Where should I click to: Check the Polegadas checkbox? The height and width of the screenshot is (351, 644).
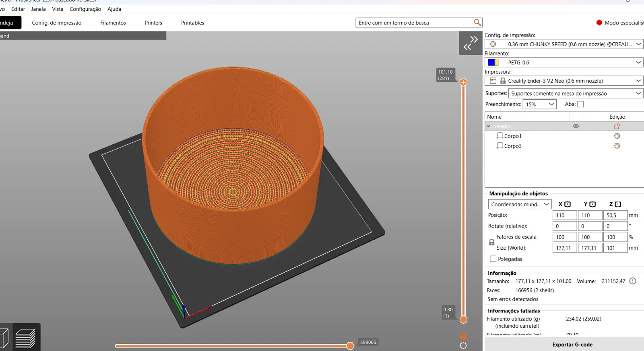(493, 259)
